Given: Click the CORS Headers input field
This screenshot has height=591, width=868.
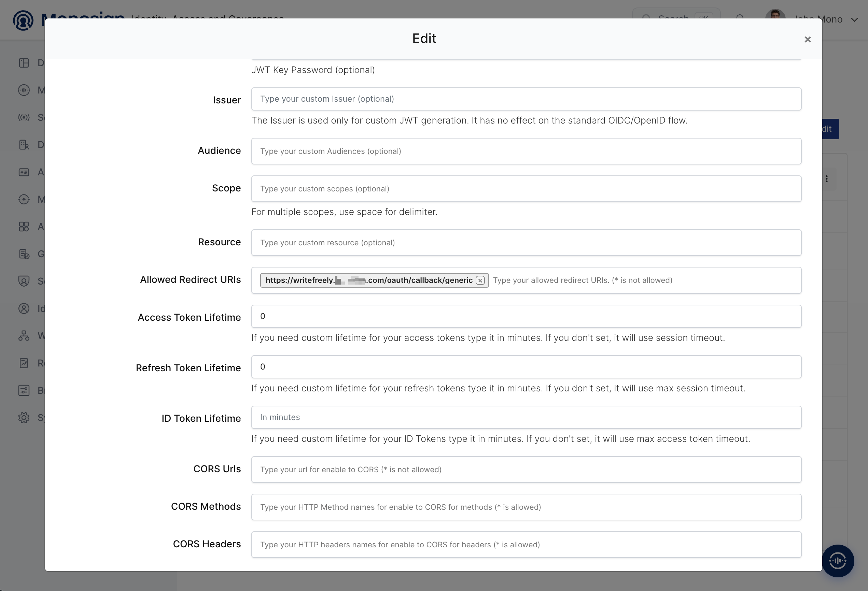Looking at the screenshot, I should [526, 545].
